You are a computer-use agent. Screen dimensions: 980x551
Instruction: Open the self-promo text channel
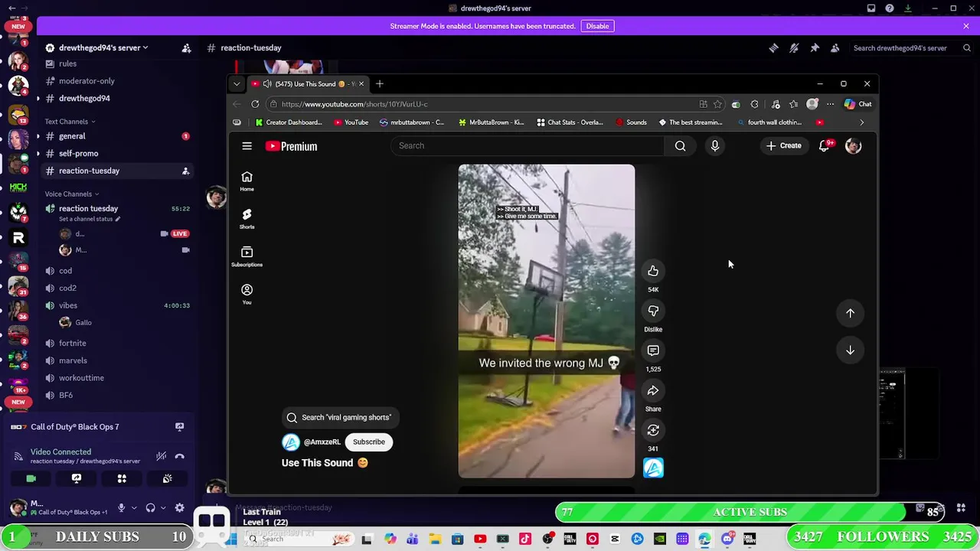pyautogui.click(x=79, y=153)
